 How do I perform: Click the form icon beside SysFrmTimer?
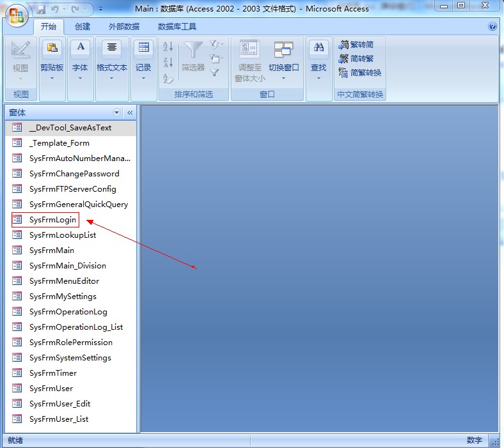[x=17, y=373]
